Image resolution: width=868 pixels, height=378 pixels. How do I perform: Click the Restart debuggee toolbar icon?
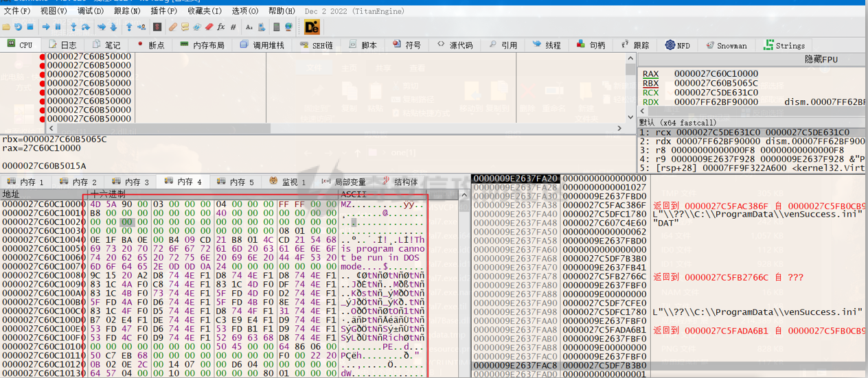pyautogui.click(x=18, y=27)
